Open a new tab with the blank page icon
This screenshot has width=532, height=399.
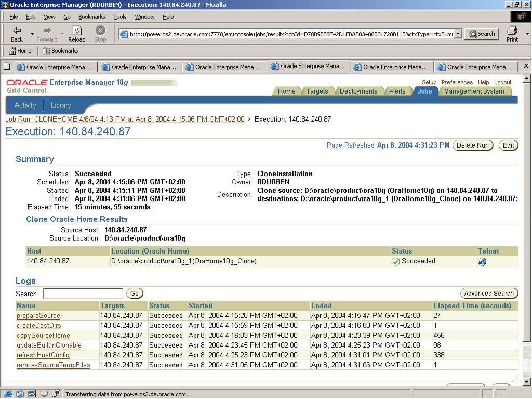[7, 66]
